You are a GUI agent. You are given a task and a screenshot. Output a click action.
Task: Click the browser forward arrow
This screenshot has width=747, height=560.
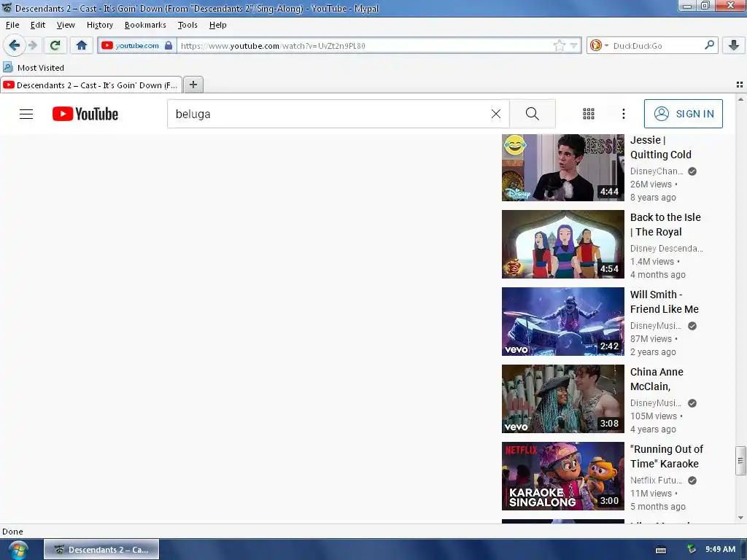point(32,46)
